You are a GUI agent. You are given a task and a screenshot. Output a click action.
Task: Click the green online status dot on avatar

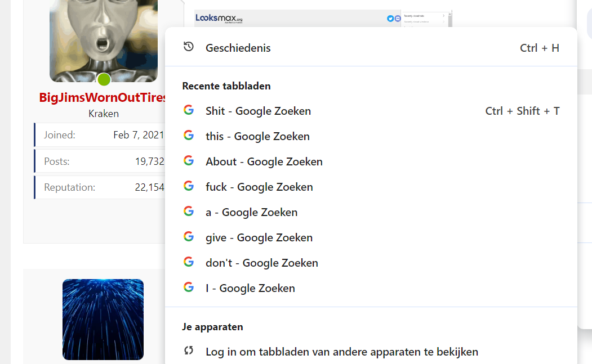point(104,79)
